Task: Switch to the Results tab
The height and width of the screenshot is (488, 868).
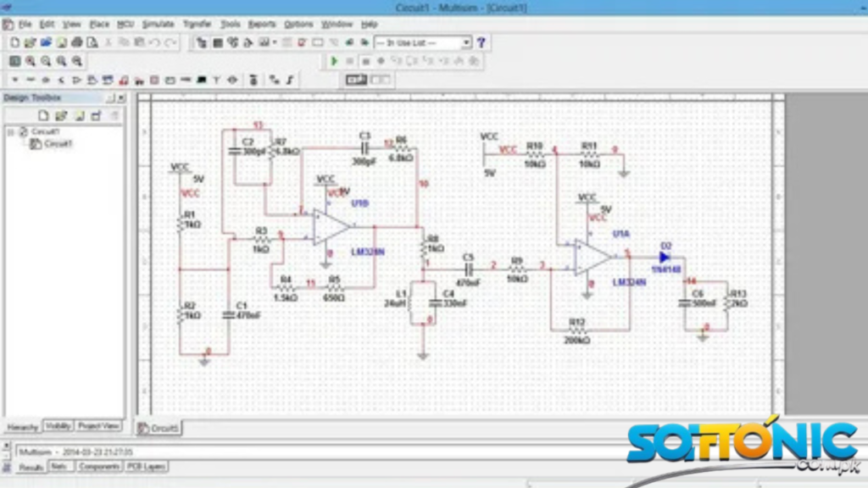Action: pos(31,468)
